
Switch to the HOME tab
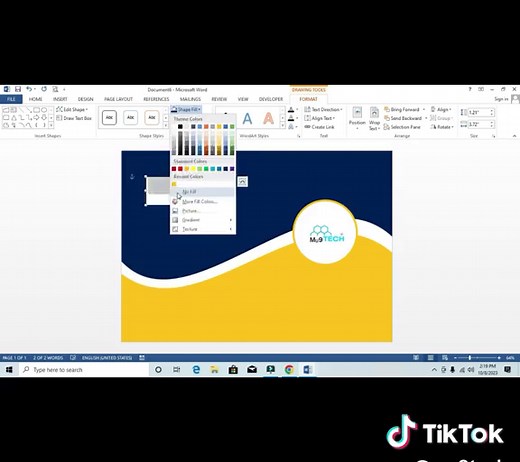35,99
